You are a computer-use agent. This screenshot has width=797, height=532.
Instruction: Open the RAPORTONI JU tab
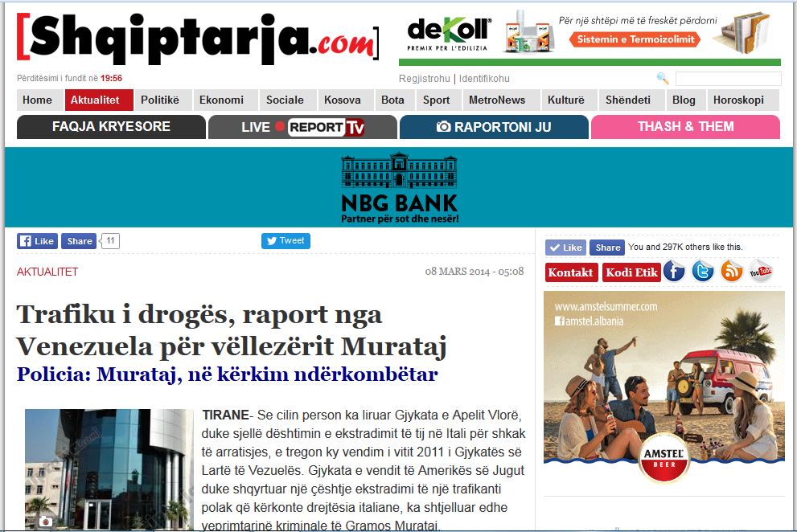[494, 127]
